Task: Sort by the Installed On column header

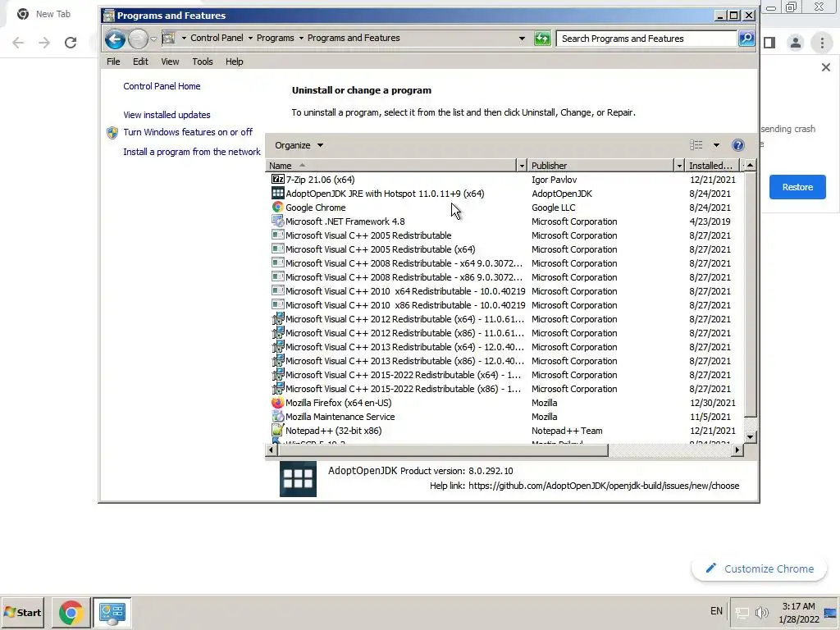Action: [x=711, y=166]
